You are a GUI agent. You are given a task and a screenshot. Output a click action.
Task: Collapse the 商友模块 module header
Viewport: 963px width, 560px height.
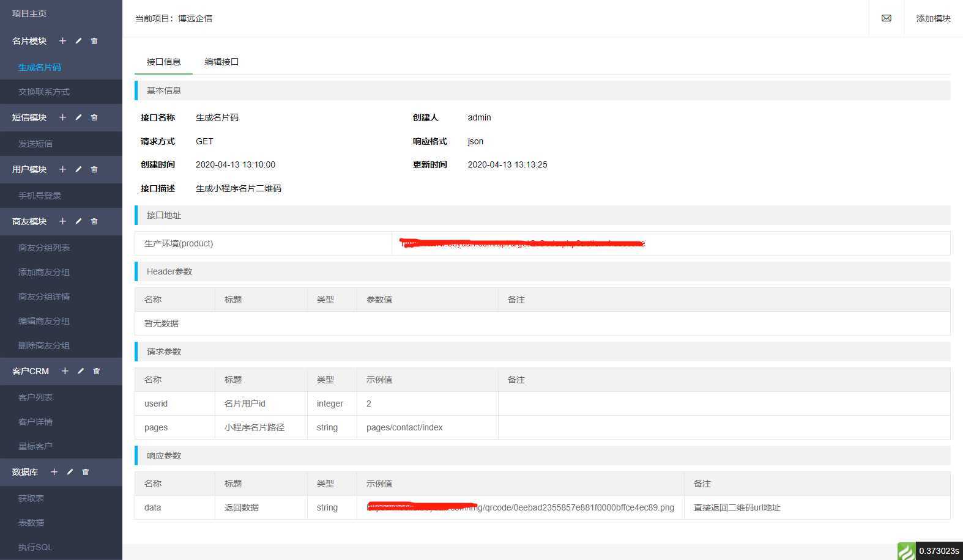(29, 221)
